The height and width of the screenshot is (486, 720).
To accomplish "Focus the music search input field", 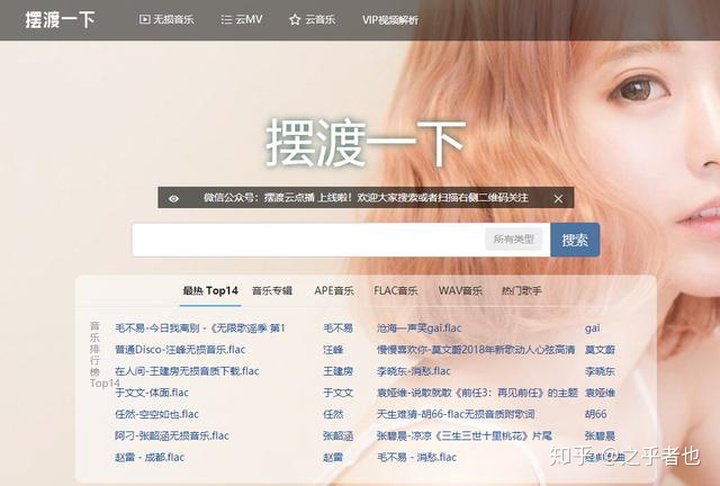I will point(309,240).
